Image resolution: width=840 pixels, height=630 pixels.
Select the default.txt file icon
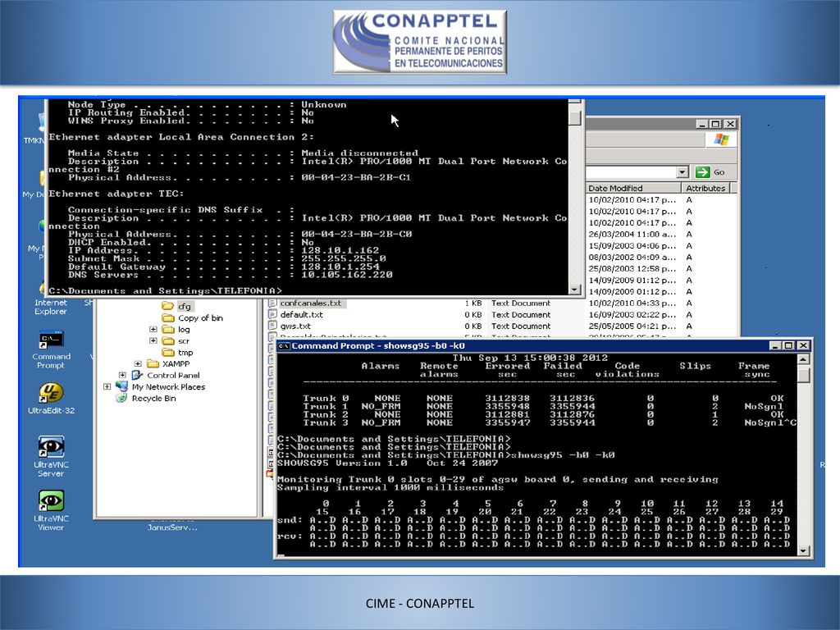coord(272,315)
